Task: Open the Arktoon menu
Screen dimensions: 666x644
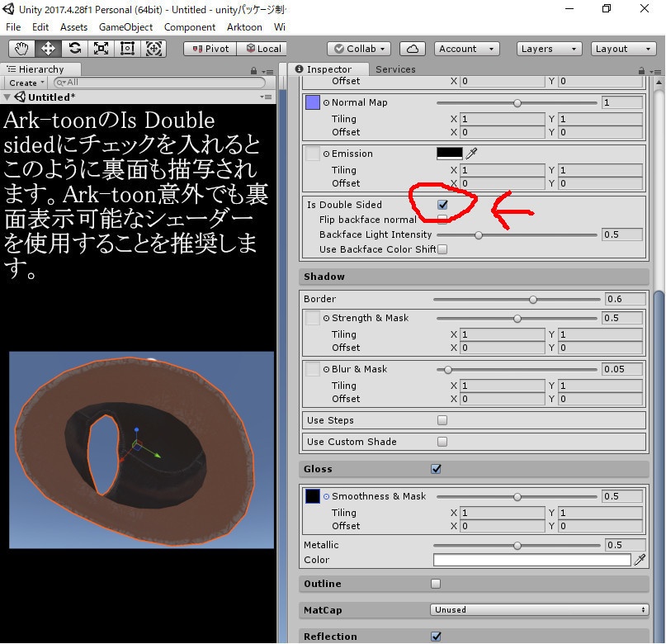Action: (x=244, y=27)
